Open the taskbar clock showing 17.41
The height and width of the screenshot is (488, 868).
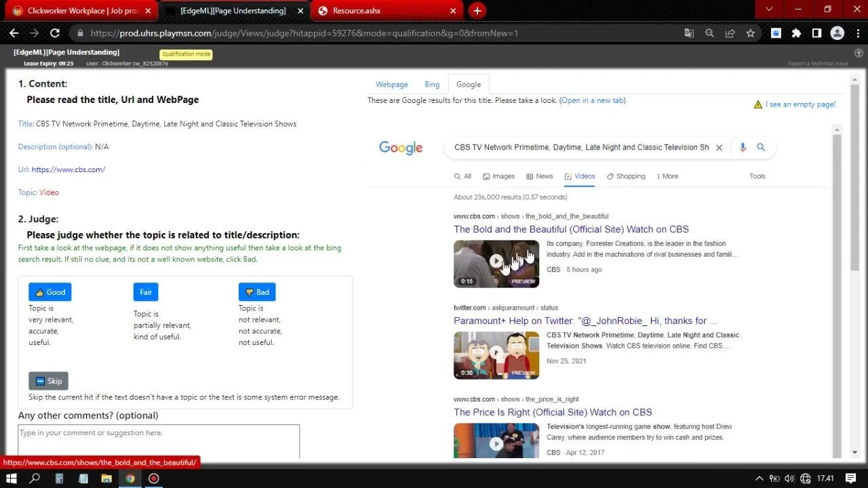click(825, 478)
